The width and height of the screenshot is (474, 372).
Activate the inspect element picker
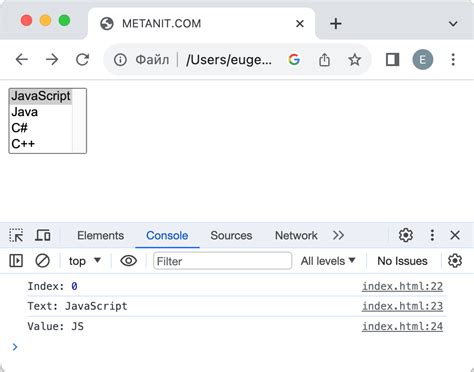coord(16,235)
